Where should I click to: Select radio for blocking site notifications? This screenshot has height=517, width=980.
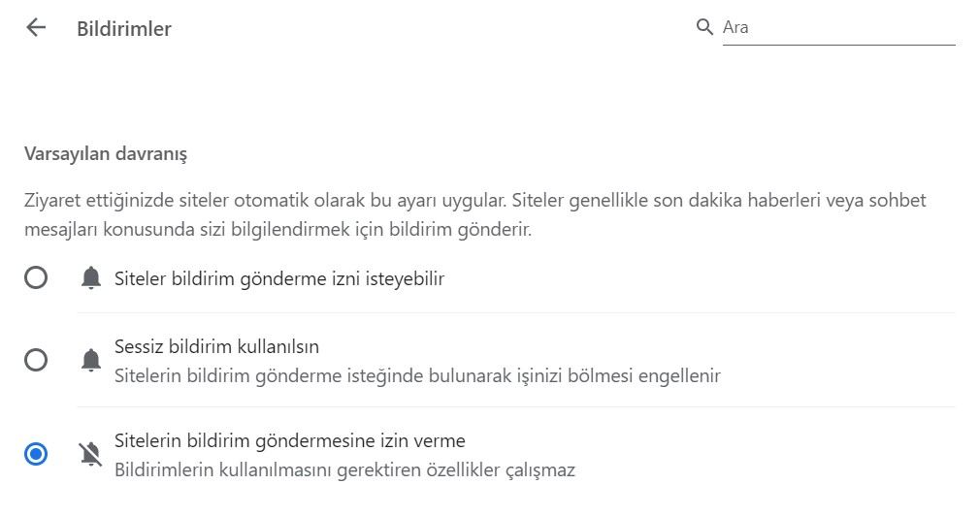pos(36,454)
